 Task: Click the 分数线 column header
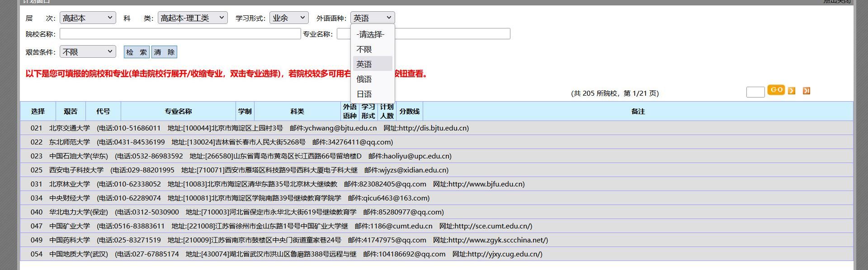click(x=410, y=111)
